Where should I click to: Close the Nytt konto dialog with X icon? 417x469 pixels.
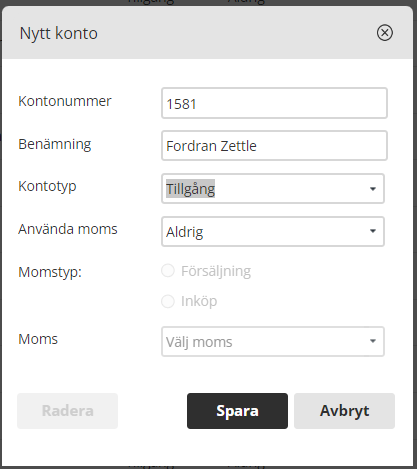pos(385,33)
